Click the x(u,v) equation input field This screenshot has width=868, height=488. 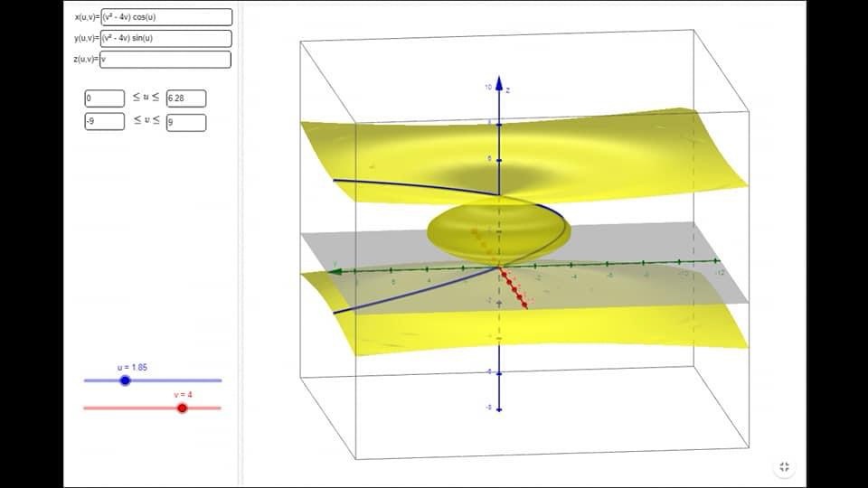[166, 17]
